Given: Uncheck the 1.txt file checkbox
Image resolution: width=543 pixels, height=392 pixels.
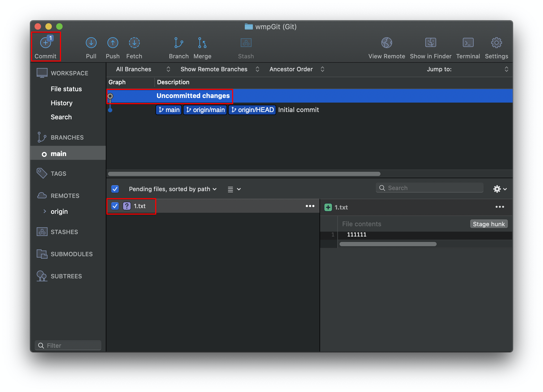Looking at the screenshot, I should click(x=115, y=206).
